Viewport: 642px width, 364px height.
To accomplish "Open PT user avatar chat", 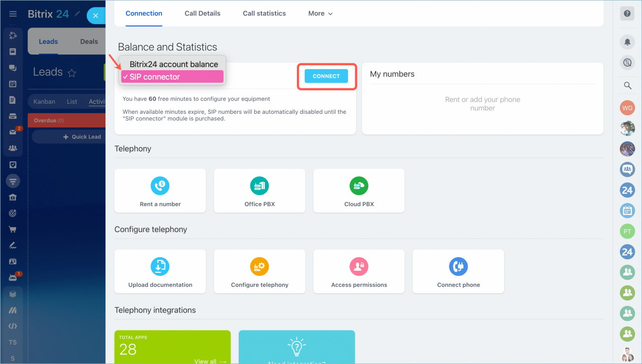I will (x=627, y=231).
